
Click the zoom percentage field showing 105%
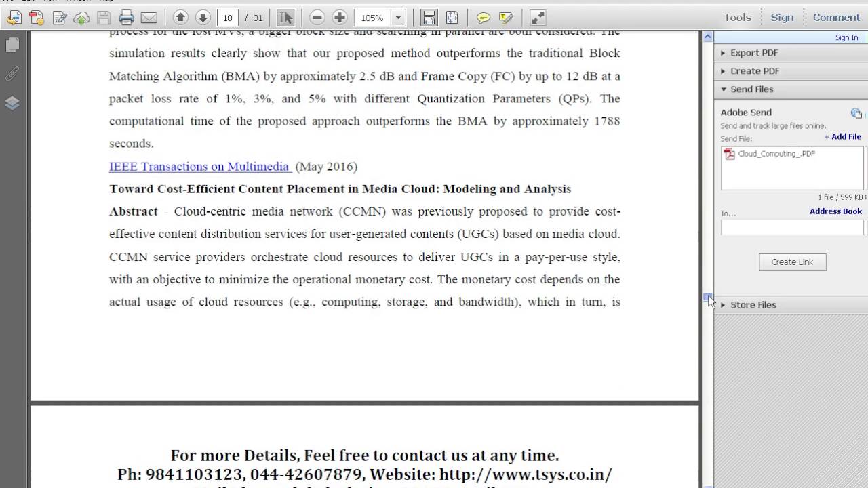point(372,18)
